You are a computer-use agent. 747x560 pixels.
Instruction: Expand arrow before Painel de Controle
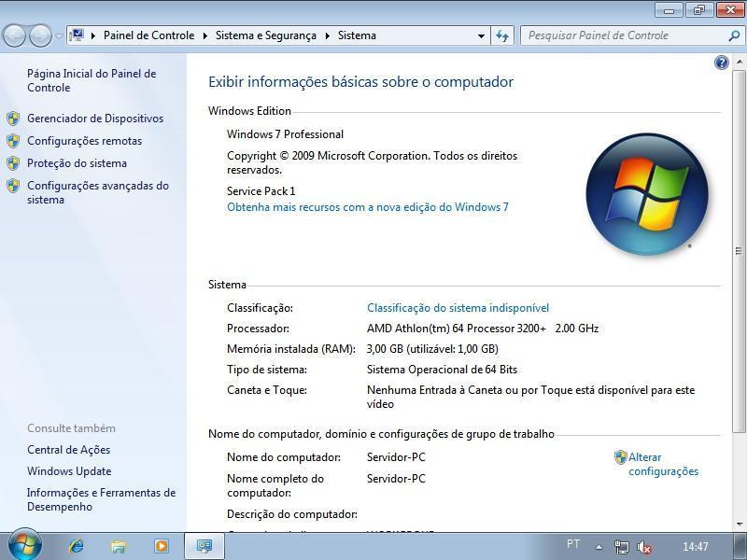(93, 35)
